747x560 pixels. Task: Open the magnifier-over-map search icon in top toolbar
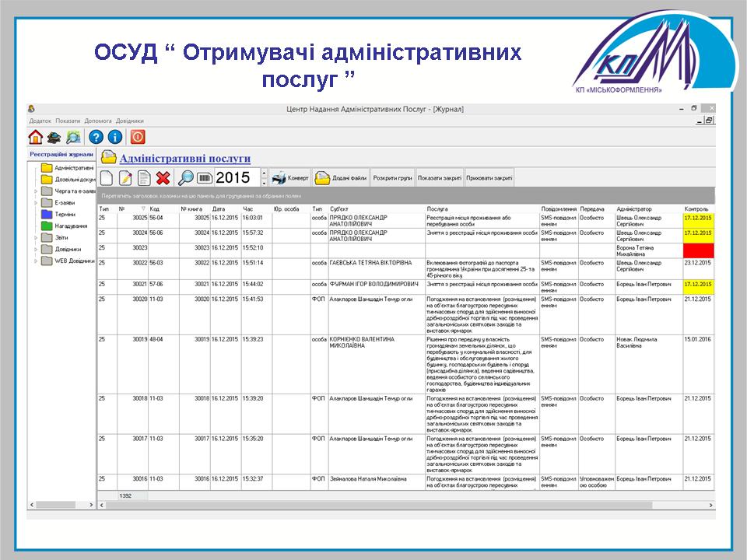pos(73,138)
